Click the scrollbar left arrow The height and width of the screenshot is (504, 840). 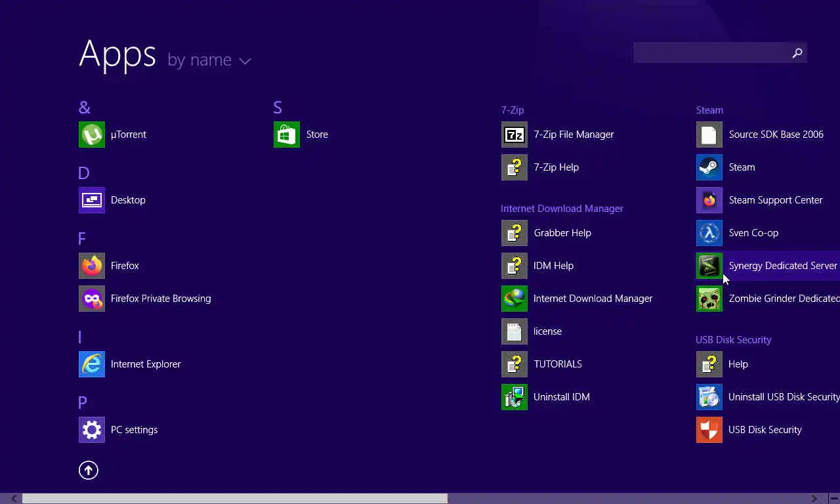point(14,499)
